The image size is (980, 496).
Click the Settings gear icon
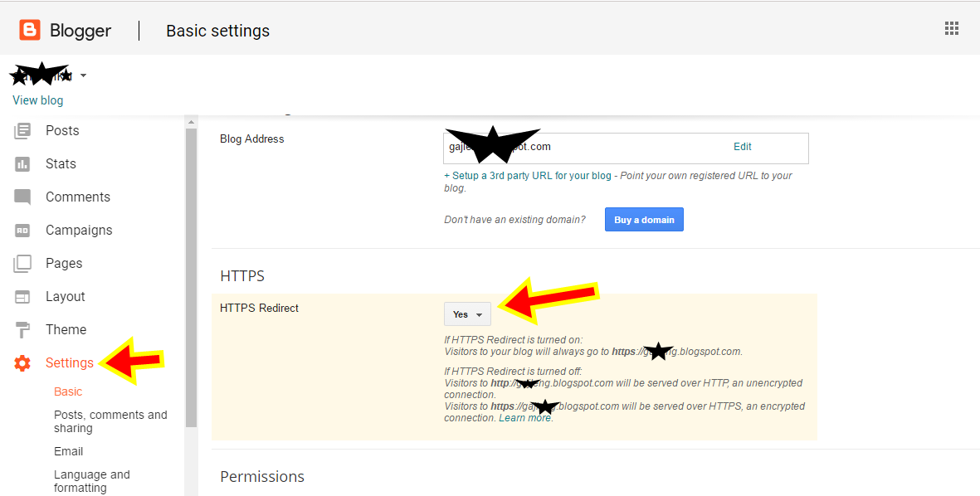(22, 362)
